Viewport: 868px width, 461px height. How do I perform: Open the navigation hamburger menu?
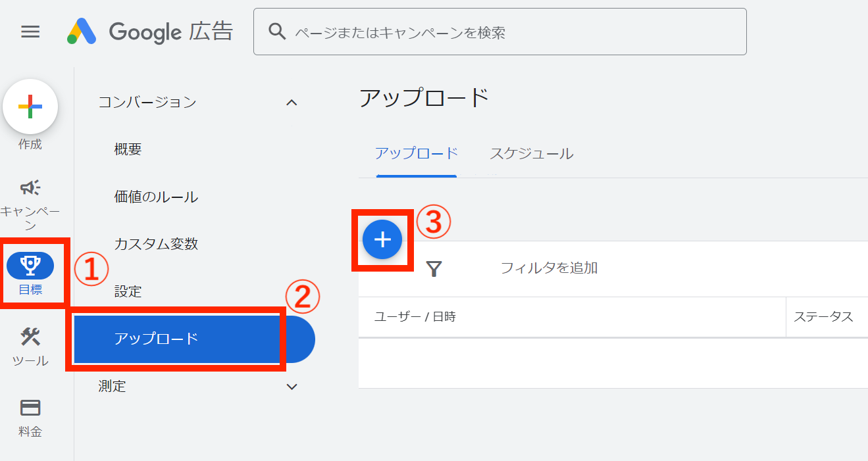pyautogui.click(x=30, y=32)
